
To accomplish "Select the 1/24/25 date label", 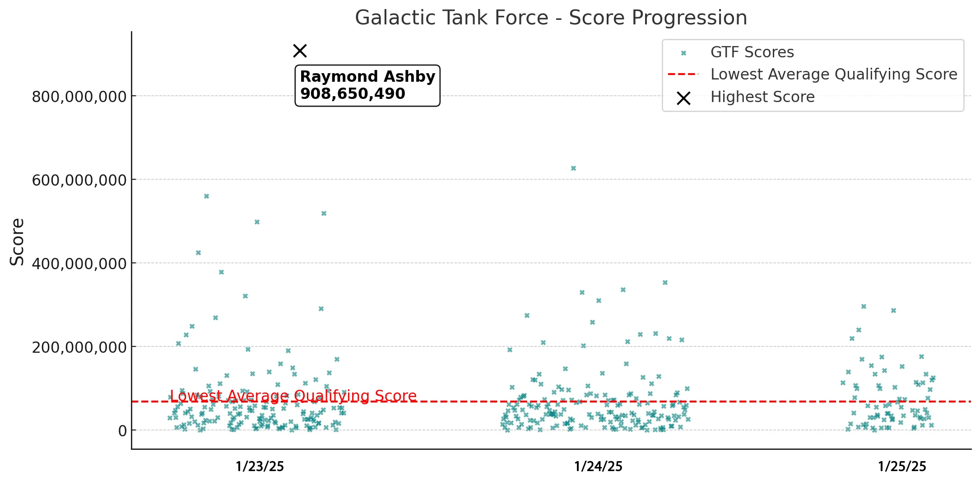I will [598, 467].
